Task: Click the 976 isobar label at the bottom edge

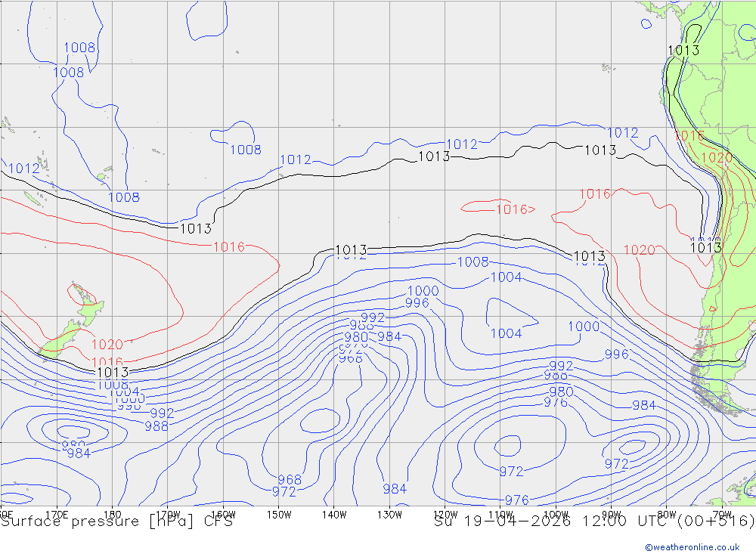Action: (x=516, y=500)
